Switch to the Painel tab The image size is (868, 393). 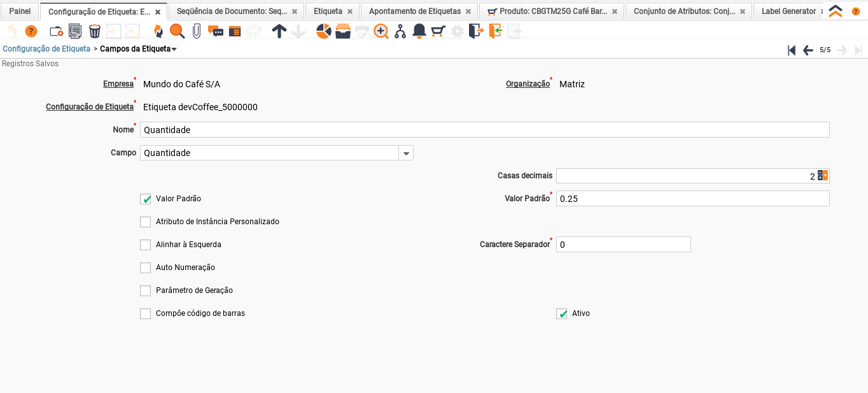point(20,11)
